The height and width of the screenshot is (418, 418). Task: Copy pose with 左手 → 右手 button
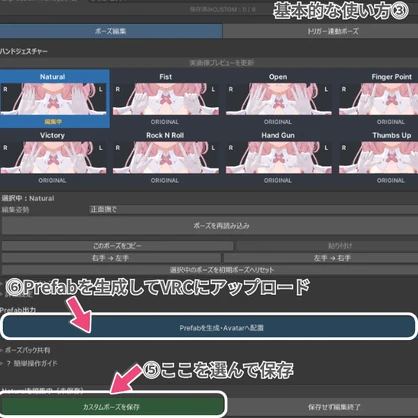pos(321,258)
